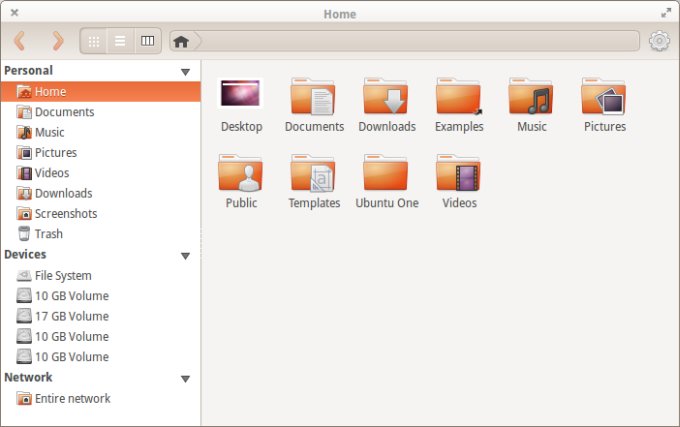The height and width of the screenshot is (427, 680).
Task: Select the Pictures folder icon in the main pane
Action: (x=604, y=97)
